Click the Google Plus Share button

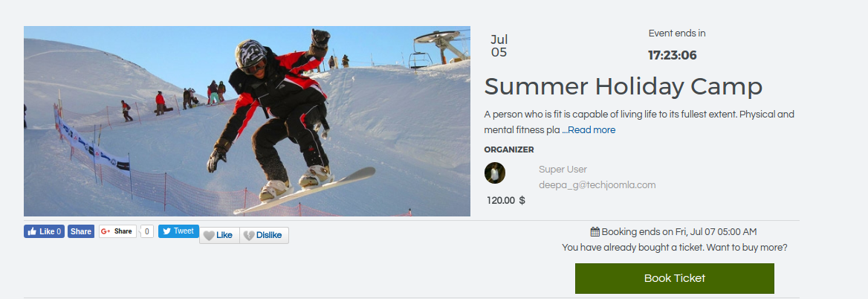pyautogui.click(x=117, y=231)
